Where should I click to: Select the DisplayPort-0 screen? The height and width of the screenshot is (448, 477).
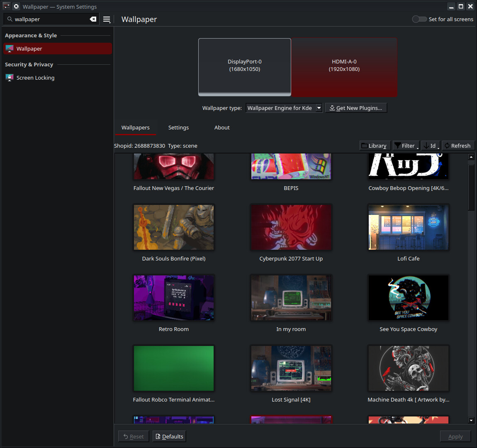coord(245,66)
